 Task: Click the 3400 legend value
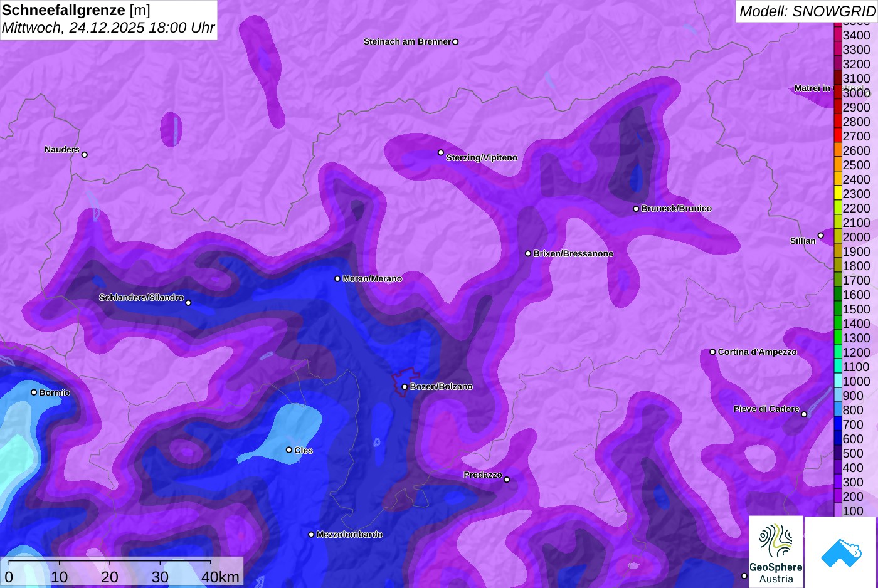tap(857, 35)
